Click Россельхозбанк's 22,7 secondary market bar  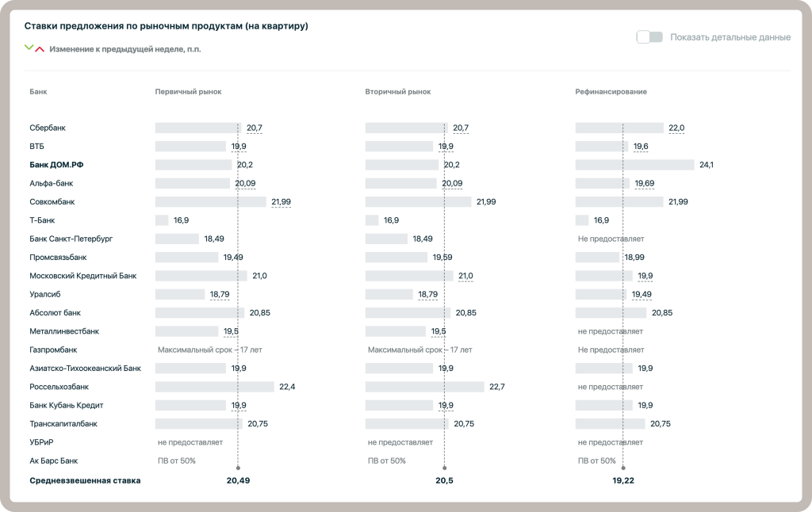(x=424, y=387)
